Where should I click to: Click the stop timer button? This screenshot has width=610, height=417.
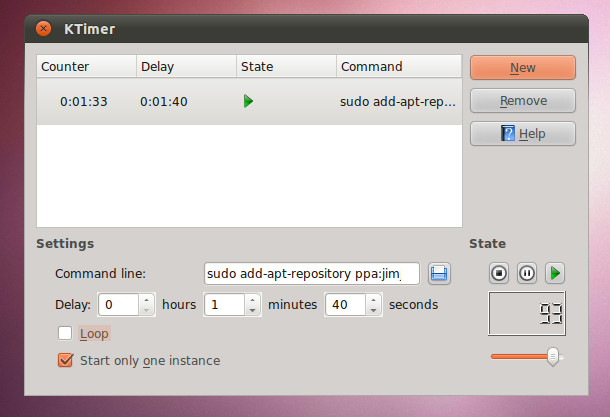tap(499, 273)
